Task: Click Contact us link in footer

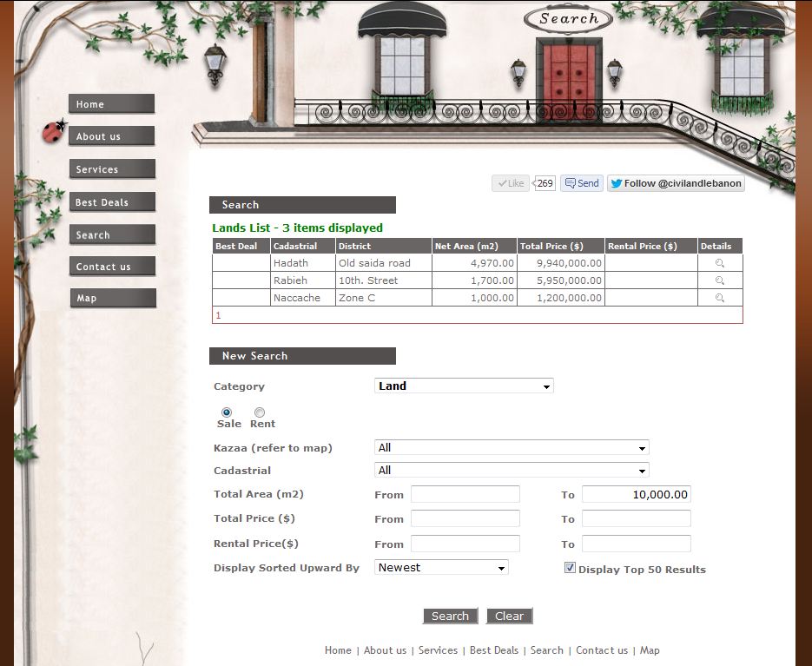Action: (x=601, y=650)
